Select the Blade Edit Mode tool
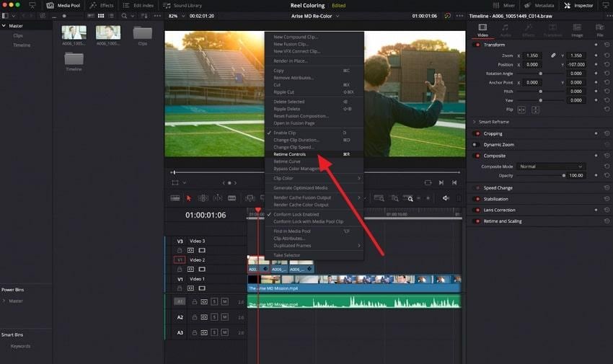The height and width of the screenshot is (364, 613). (x=231, y=198)
